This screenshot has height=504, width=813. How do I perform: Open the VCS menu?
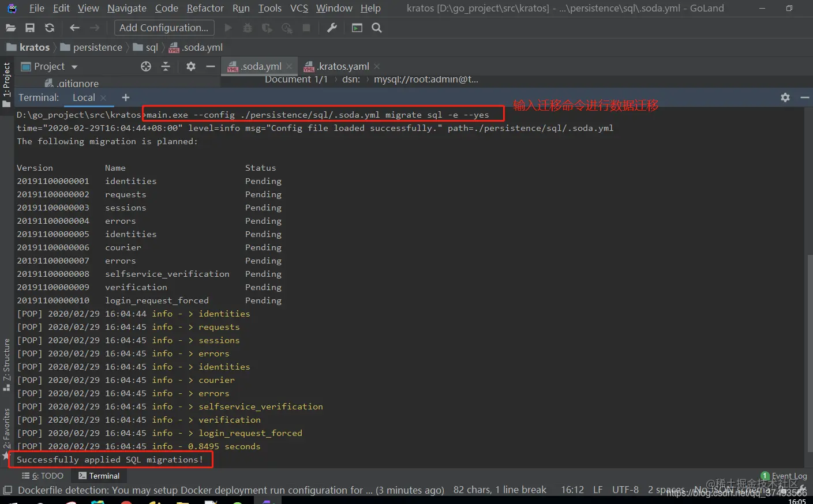click(x=299, y=8)
